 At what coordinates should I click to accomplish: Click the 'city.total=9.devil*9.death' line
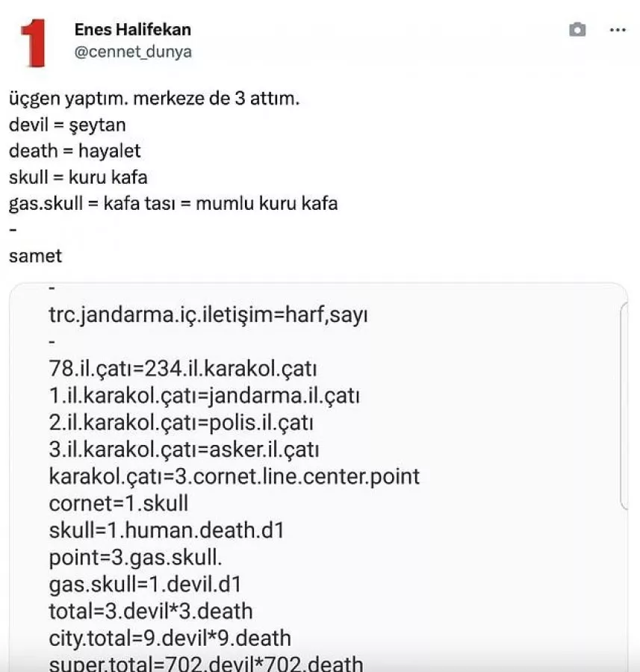coord(170,638)
